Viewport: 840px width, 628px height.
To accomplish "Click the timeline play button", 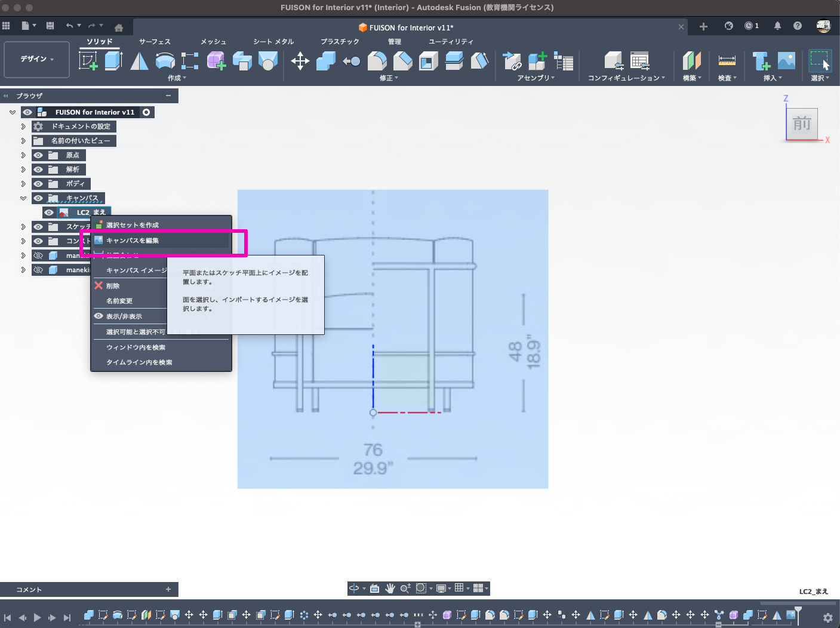I will (37, 617).
